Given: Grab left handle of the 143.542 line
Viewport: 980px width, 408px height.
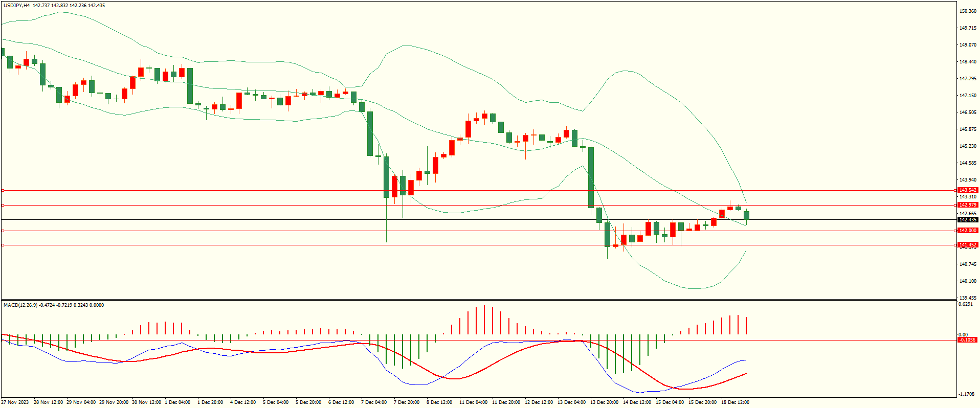Looking at the screenshot, I should tap(3, 190).
